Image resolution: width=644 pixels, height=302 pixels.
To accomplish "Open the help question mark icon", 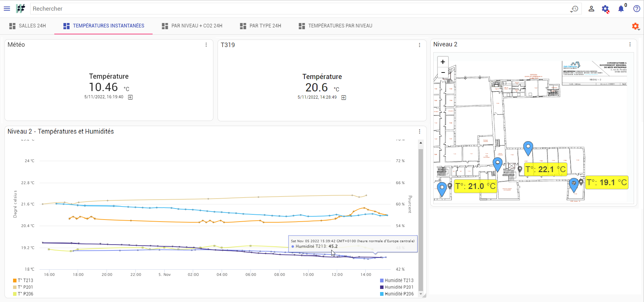I will (637, 9).
